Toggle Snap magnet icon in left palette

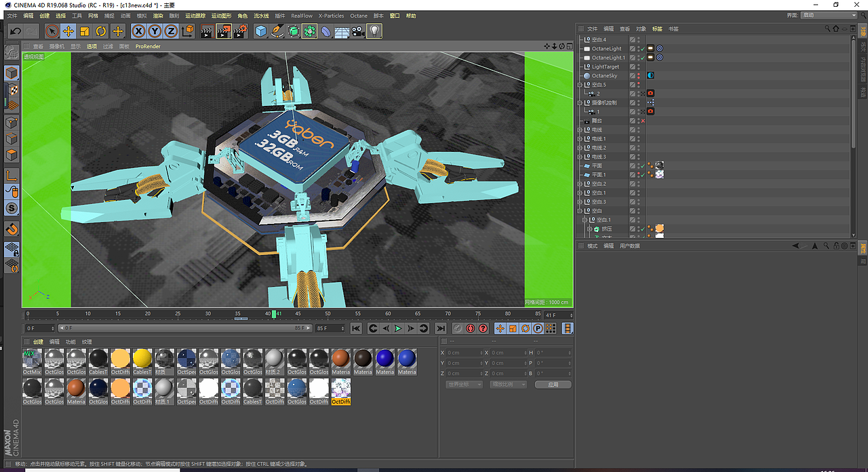click(12, 230)
